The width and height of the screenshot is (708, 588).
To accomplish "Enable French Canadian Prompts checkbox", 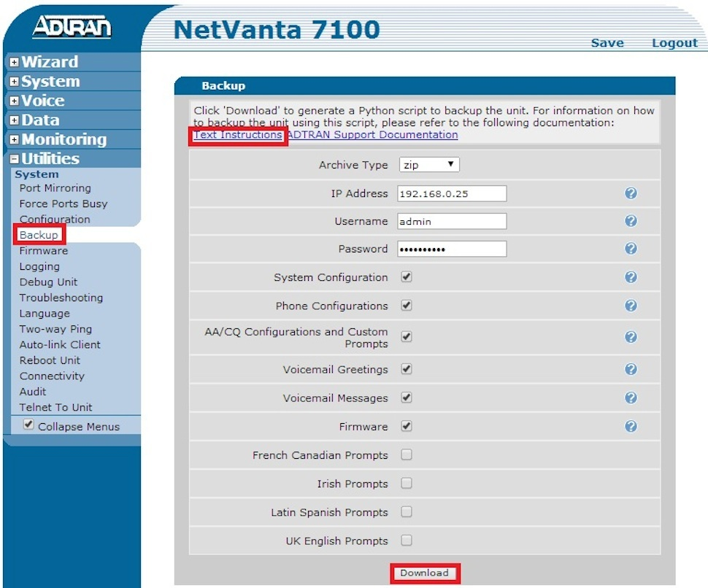I will coord(407,454).
